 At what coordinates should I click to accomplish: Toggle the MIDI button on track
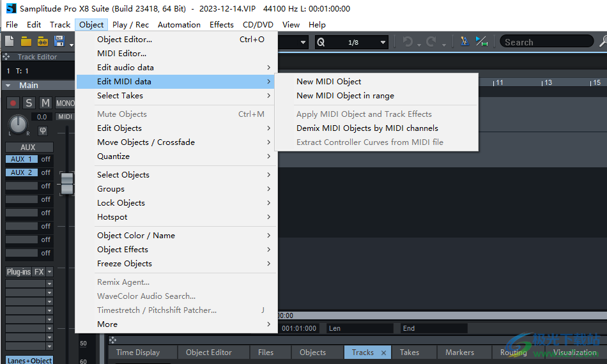[x=65, y=116]
